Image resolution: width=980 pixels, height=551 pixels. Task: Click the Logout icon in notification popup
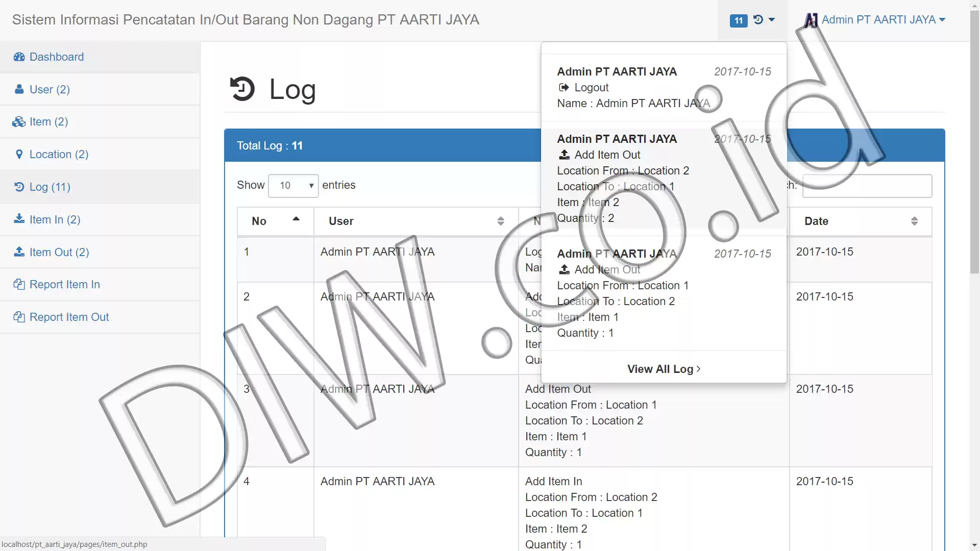pyautogui.click(x=563, y=87)
